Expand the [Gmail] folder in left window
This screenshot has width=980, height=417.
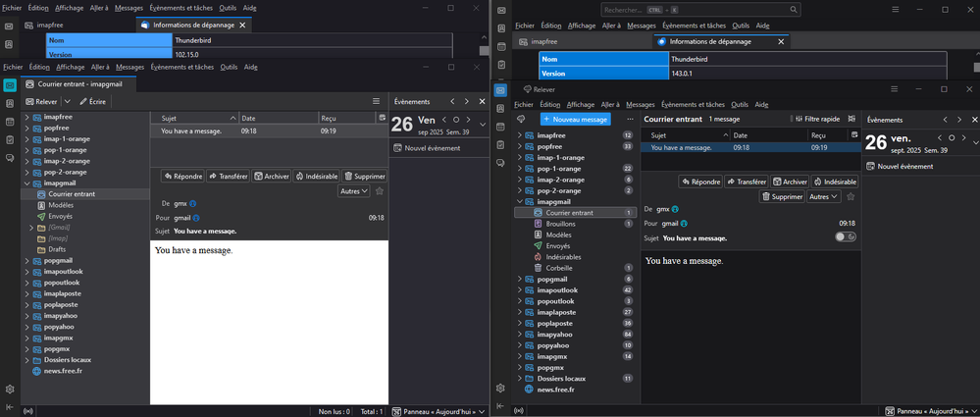pos(31,228)
